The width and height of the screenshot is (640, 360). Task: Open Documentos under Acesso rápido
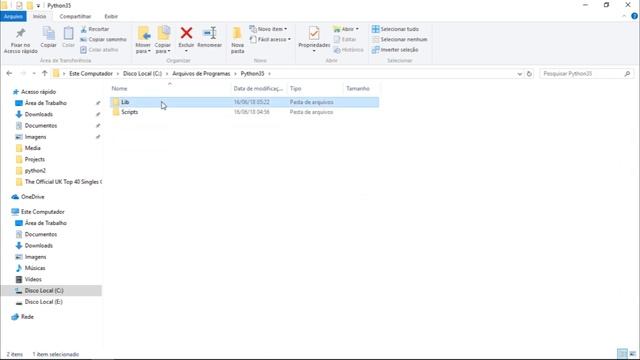(x=40, y=126)
